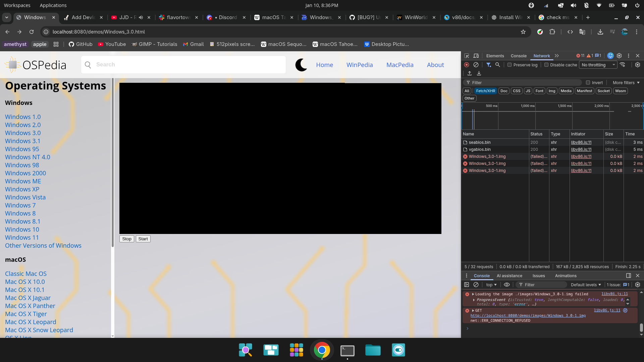
Task: Open the Issues drawer tab
Action: [x=539, y=276]
